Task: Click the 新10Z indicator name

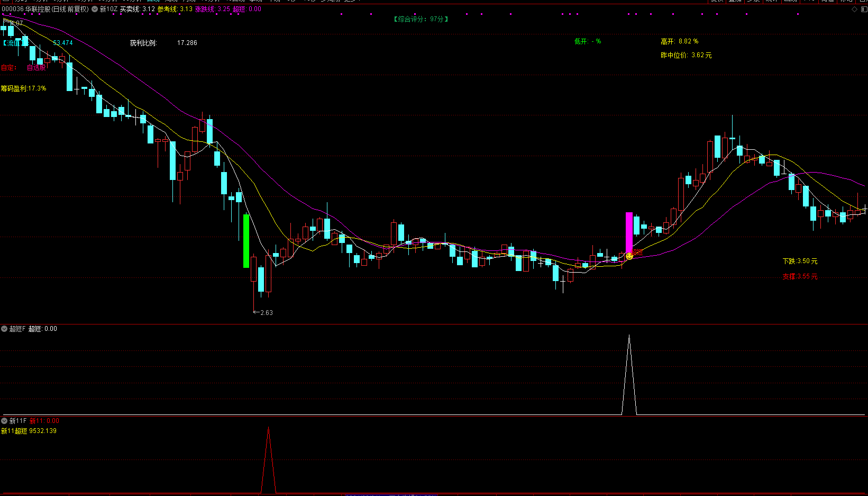Action: (108, 9)
